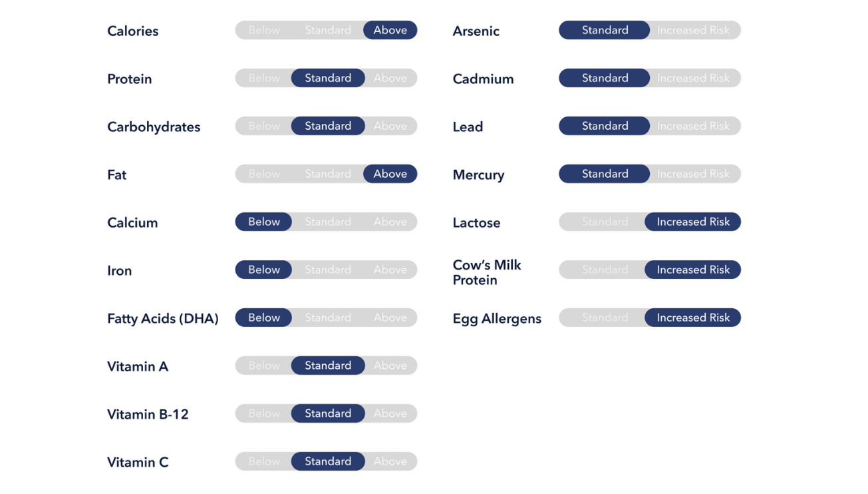Choose Standard option for Carbohydrates
The height and width of the screenshot is (494, 868).
(328, 126)
